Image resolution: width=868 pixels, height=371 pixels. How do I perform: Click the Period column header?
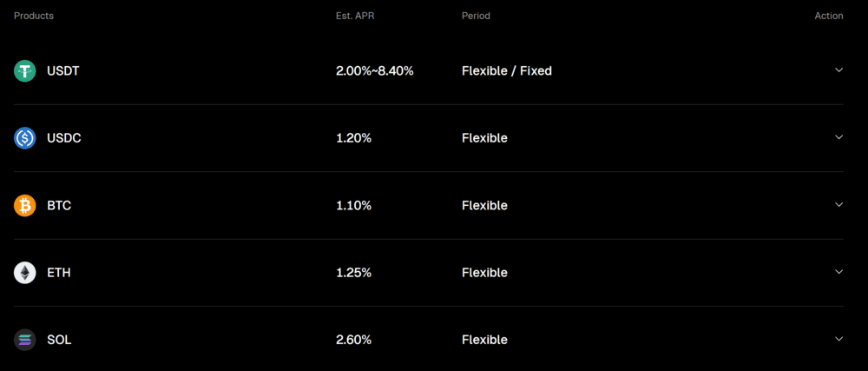pos(476,17)
